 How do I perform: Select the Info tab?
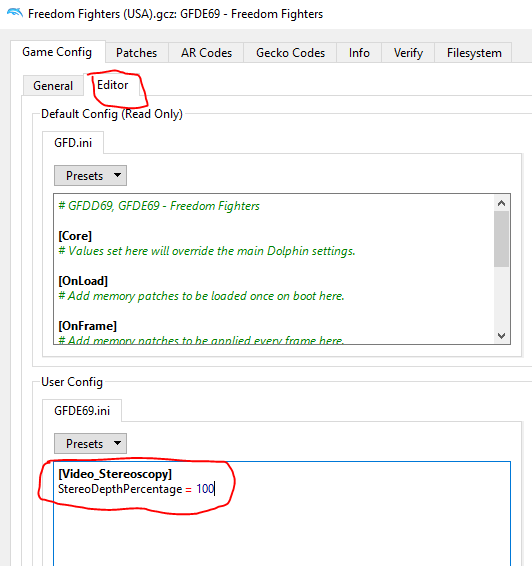click(x=359, y=53)
